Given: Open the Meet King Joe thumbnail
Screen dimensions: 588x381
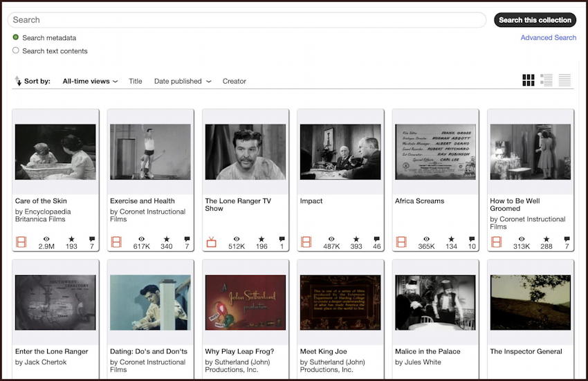Looking at the screenshot, I should [x=340, y=303].
